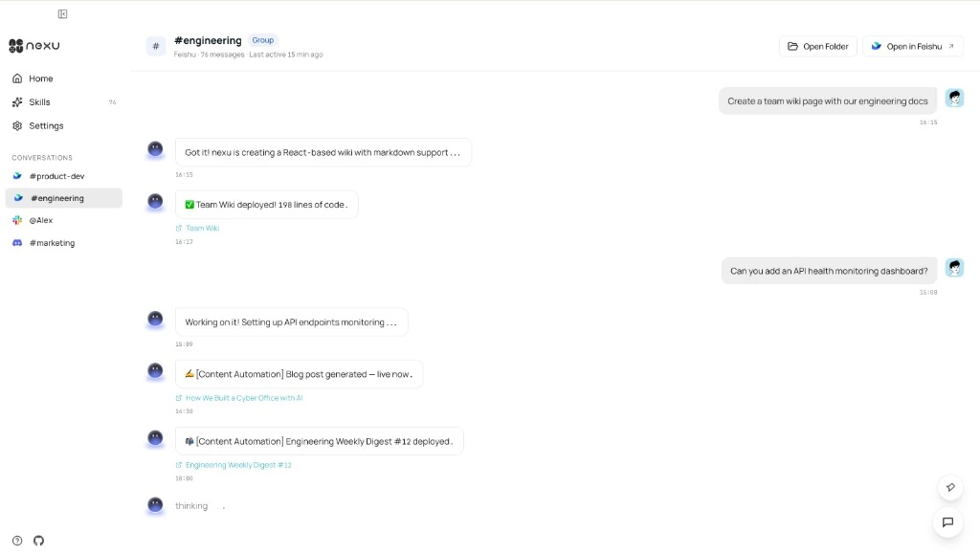
Task: Click the hash channel icon in header
Action: pyautogui.click(x=156, y=46)
